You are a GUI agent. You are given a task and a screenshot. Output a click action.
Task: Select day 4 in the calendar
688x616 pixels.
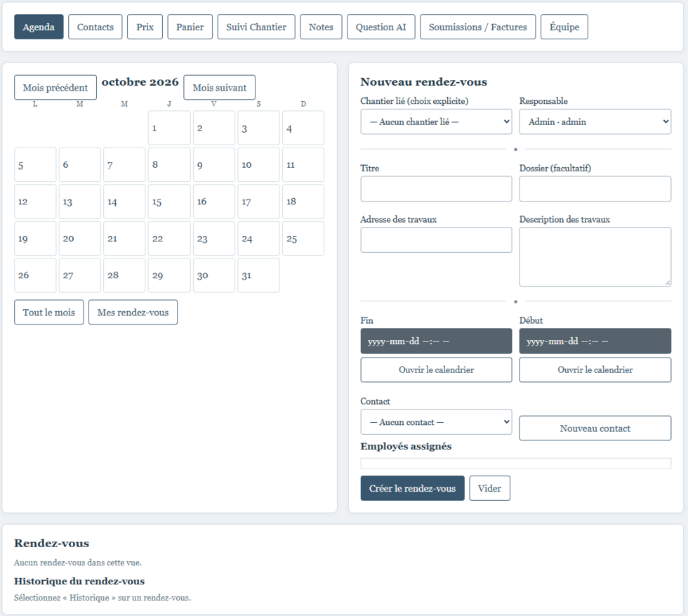[303, 128]
